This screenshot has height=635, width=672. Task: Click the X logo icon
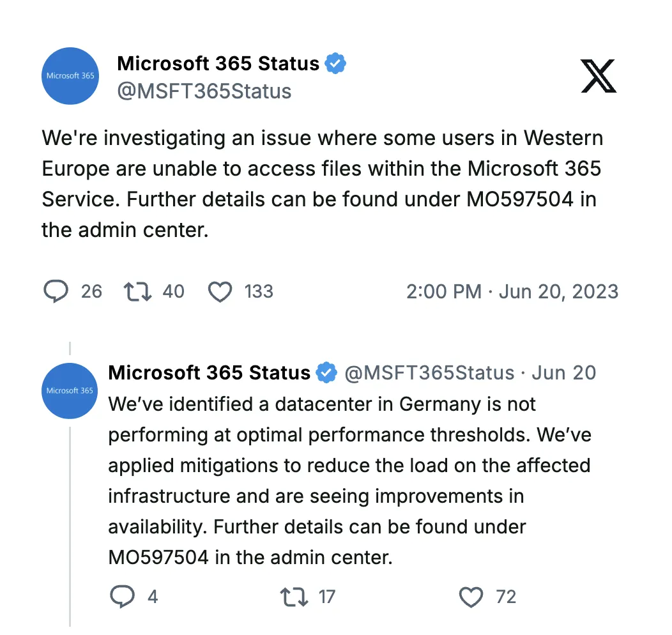(x=599, y=75)
